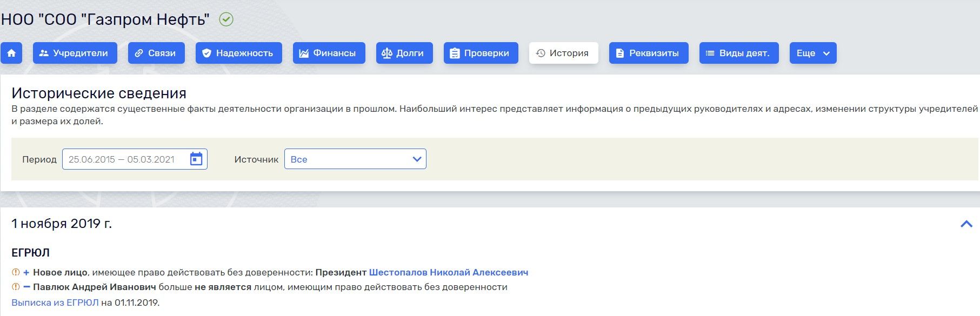Viewport: 980px width, 316px height.
Task: Click the green verified checkmark icon
Action: coord(226,19)
